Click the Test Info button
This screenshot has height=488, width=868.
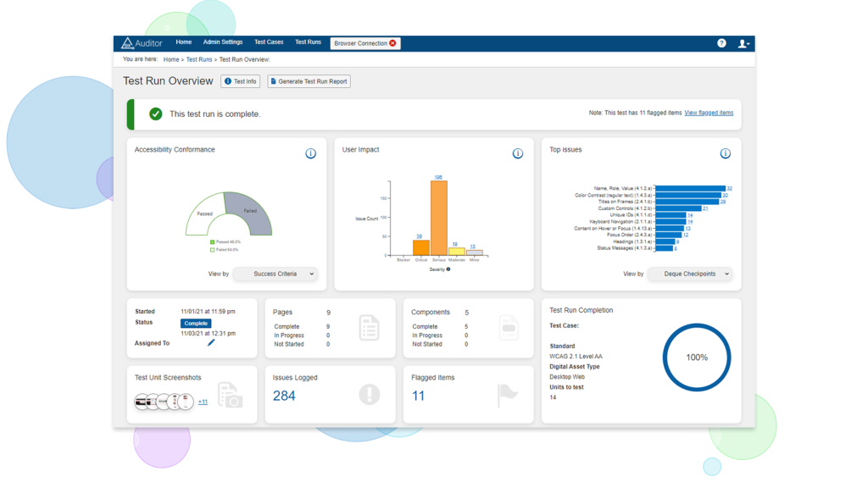tap(240, 81)
